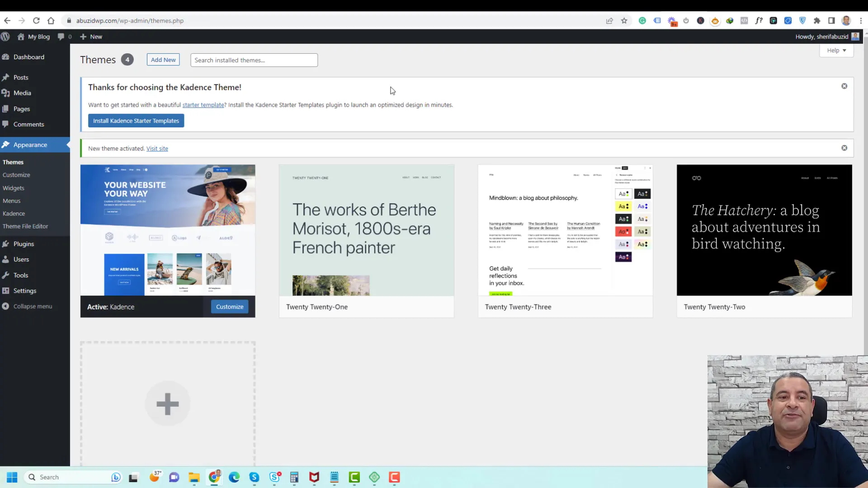The width and height of the screenshot is (868, 488).
Task: Expand the Help dropdown tab
Action: pyautogui.click(x=836, y=50)
